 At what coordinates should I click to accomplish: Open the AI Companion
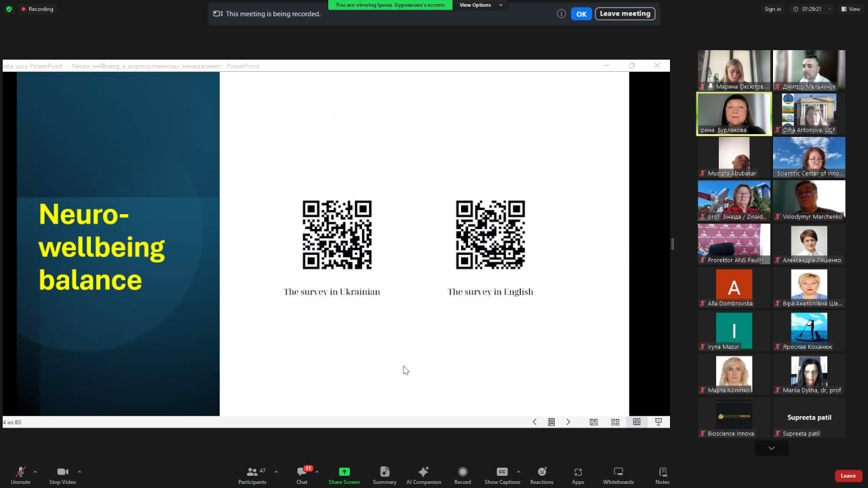click(x=424, y=475)
